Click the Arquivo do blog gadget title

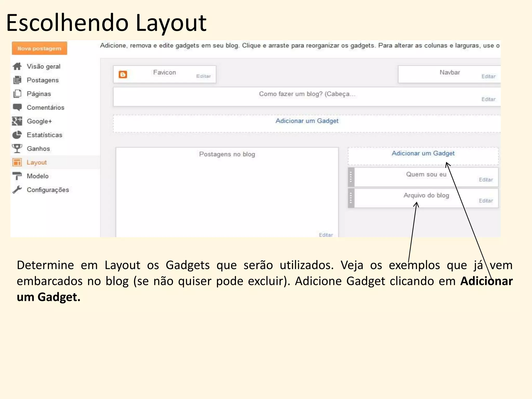click(x=426, y=195)
